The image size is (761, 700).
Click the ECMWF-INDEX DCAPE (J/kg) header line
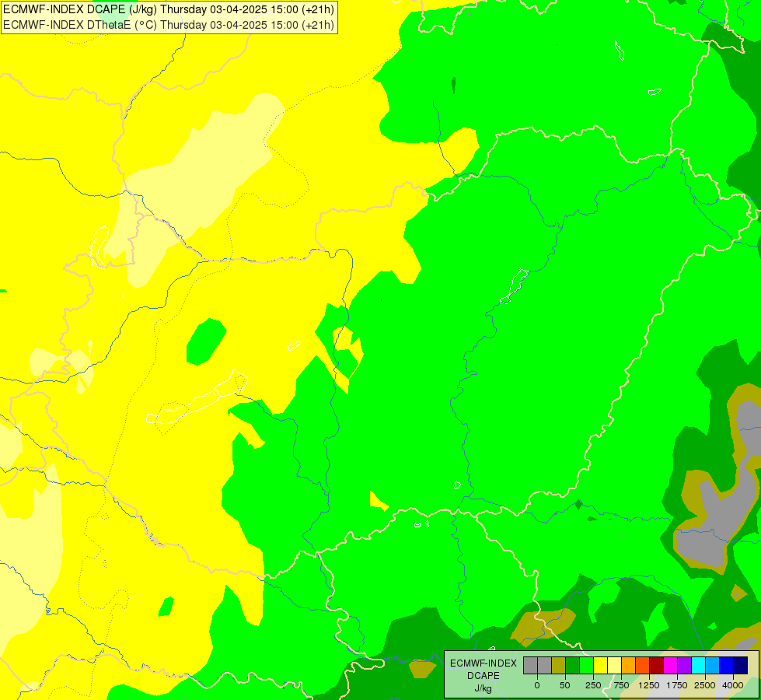[x=169, y=9]
